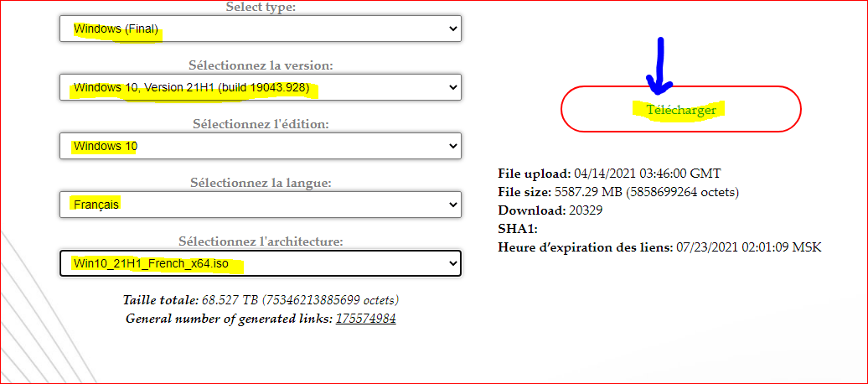The height and width of the screenshot is (384, 868).
Task: Open the édition dropdown showing Windows 10
Action: pyautogui.click(x=261, y=146)
